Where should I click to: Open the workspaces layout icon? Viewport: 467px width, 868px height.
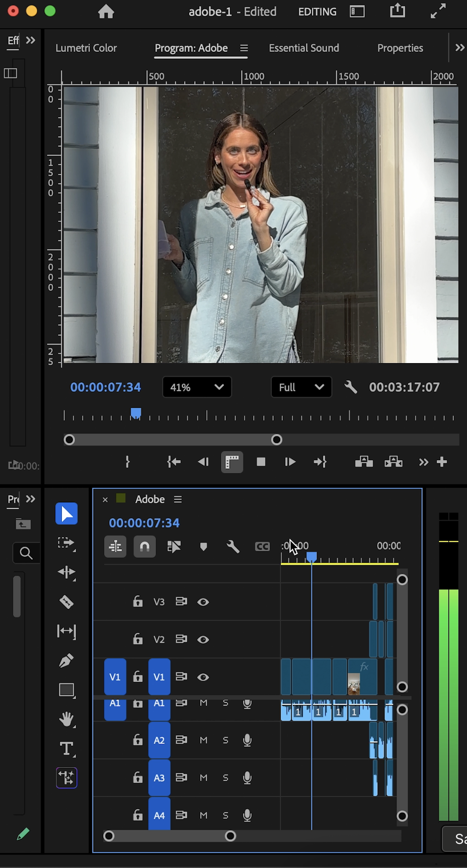coord(357,12)
